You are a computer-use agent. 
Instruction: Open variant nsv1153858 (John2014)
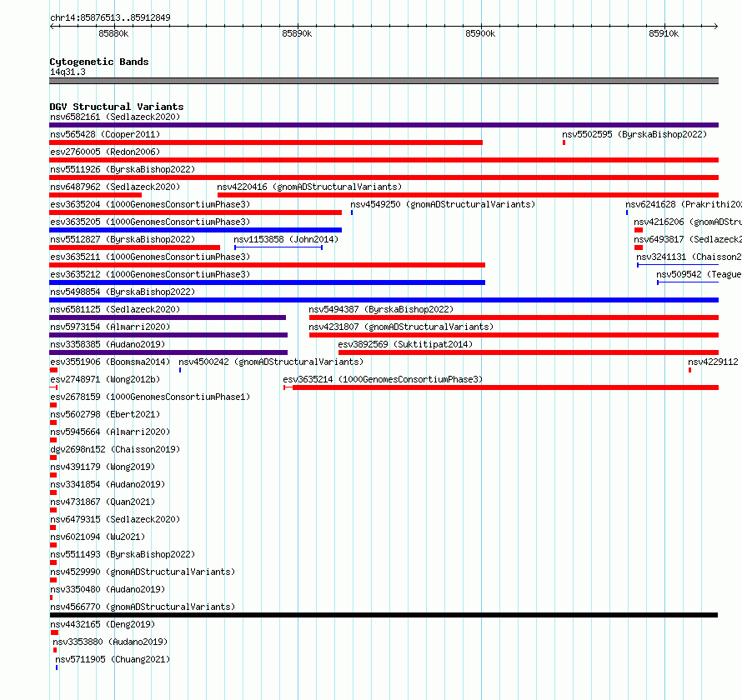pos(286,239)
